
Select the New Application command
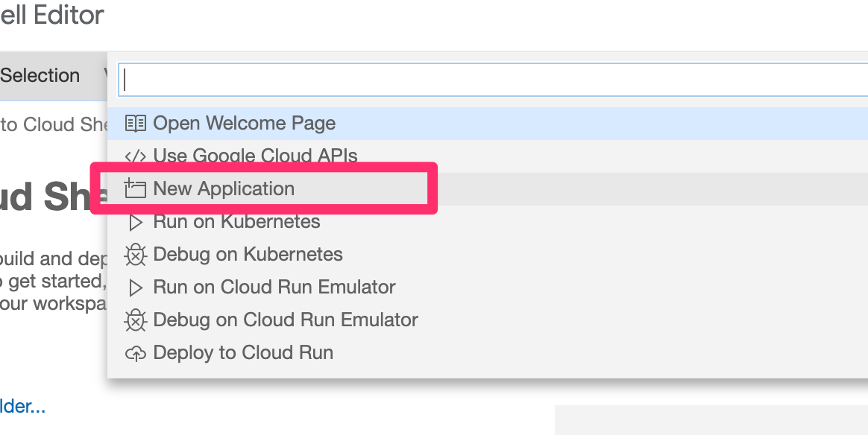coord(488,189)
